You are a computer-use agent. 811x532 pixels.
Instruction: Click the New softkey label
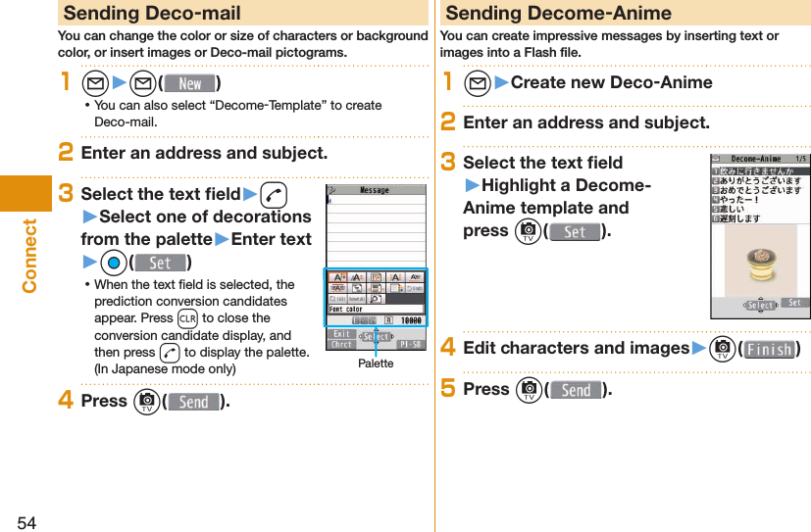tap(190, 83)
